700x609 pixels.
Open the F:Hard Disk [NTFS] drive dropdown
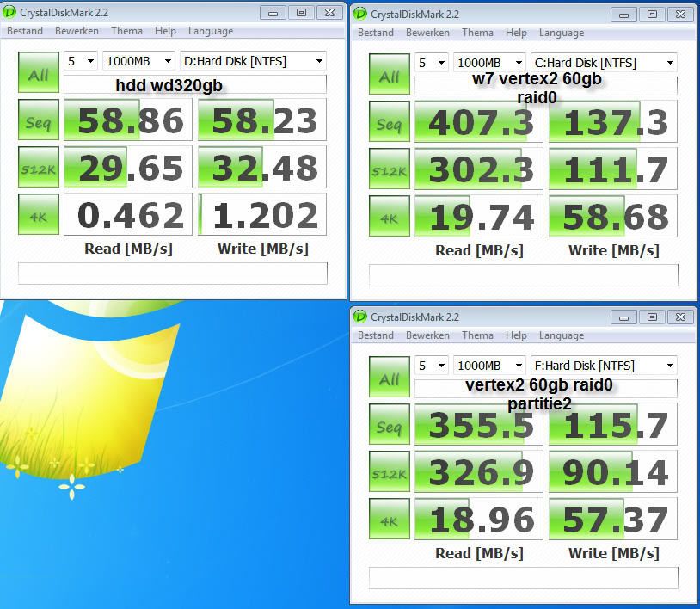point(604,366)
